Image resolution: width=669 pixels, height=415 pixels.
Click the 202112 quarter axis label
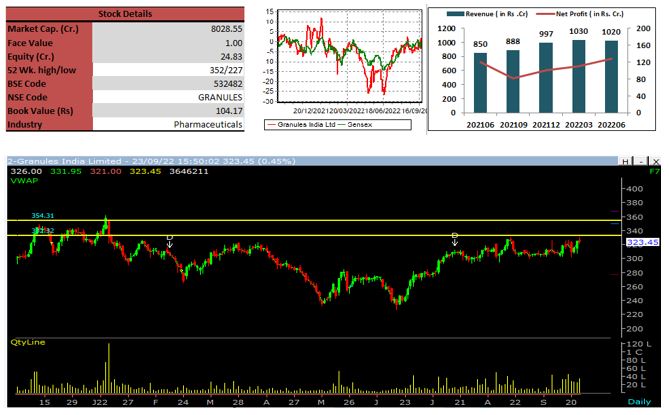pos(546,125)
